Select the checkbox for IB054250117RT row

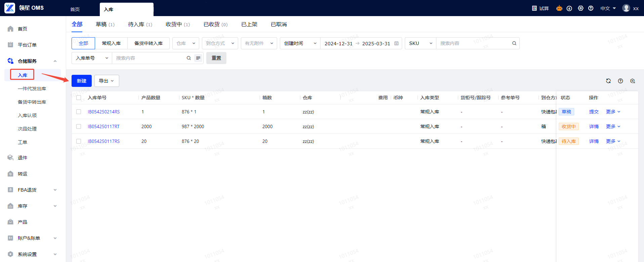tap(79, 126)
